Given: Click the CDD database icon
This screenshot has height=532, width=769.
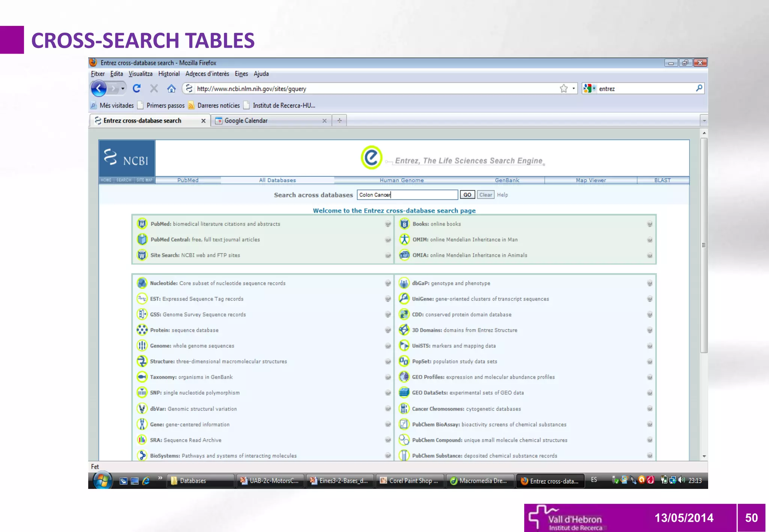Looking at the screenshot, I should (x=404, y=314).
